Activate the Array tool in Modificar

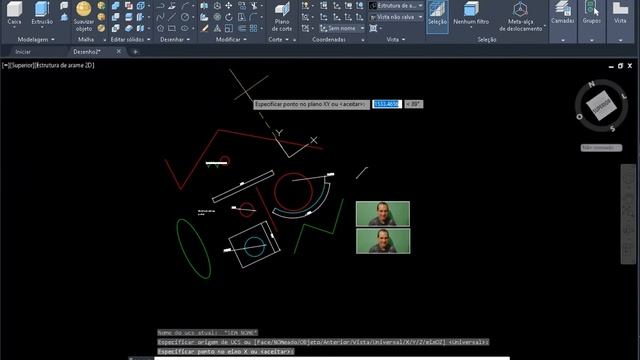click(x=253, y=29)
